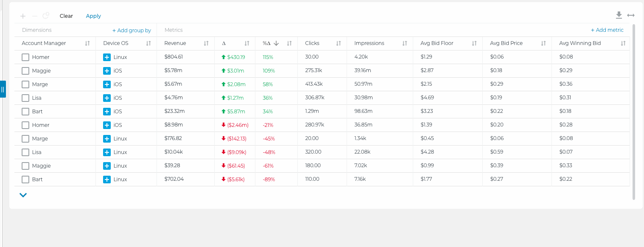
Task: Expand Linux in Maggie's $39.28 row
Action: coord(107,166)
